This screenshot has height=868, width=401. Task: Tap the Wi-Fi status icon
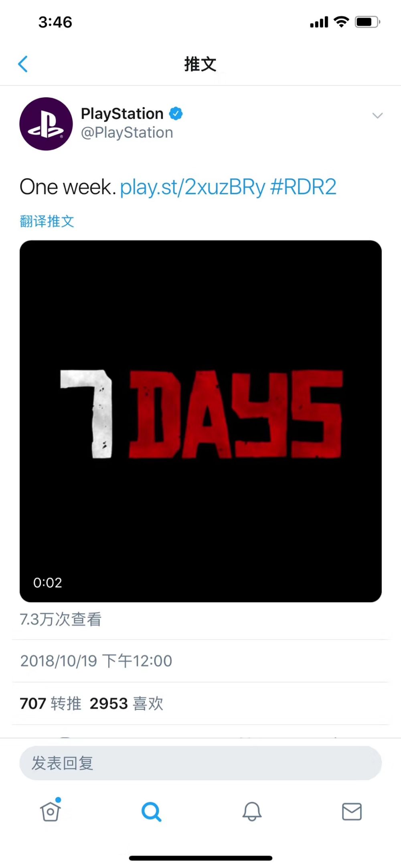[x=341, y=22]
